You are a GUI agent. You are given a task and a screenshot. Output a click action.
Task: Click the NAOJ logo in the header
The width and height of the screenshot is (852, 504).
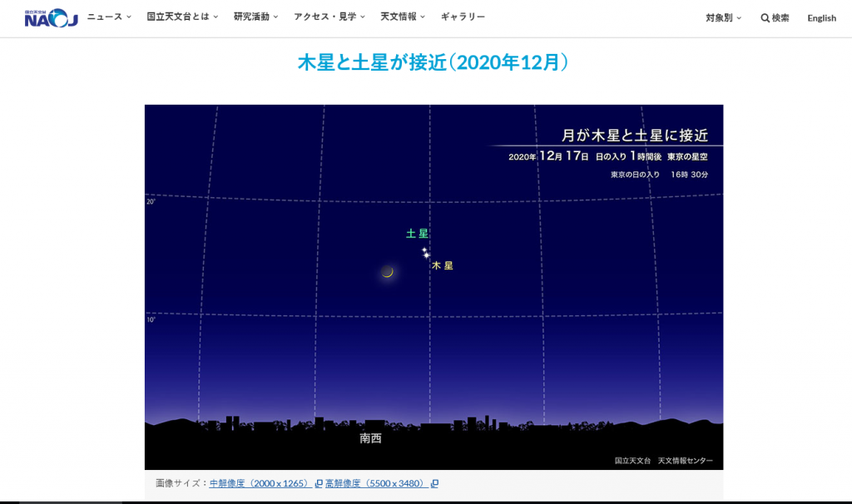pyautogui.click(x=51, y=17)
